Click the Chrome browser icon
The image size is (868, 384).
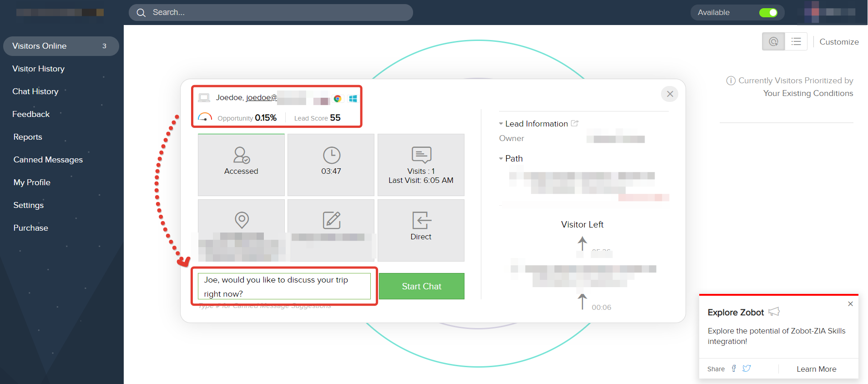coord(338,99)
